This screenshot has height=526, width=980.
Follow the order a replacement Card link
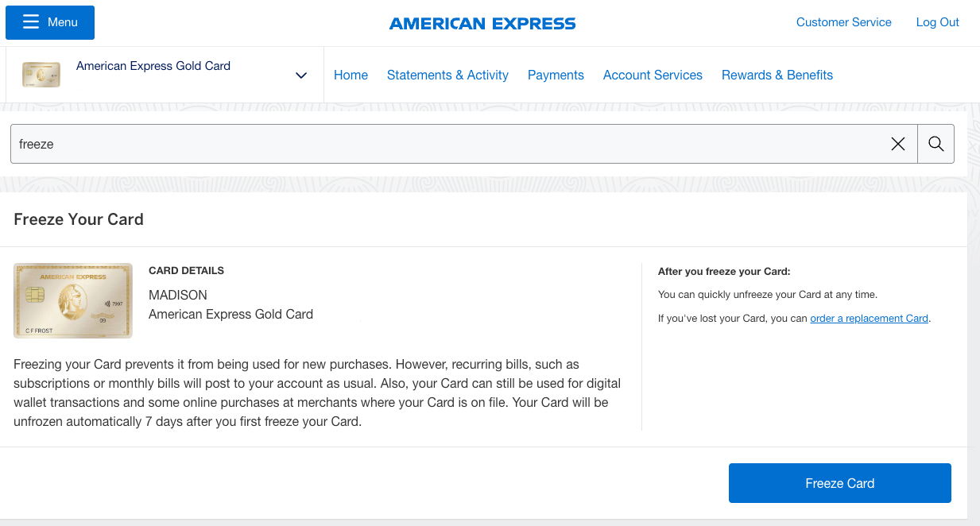pos(869,318)
